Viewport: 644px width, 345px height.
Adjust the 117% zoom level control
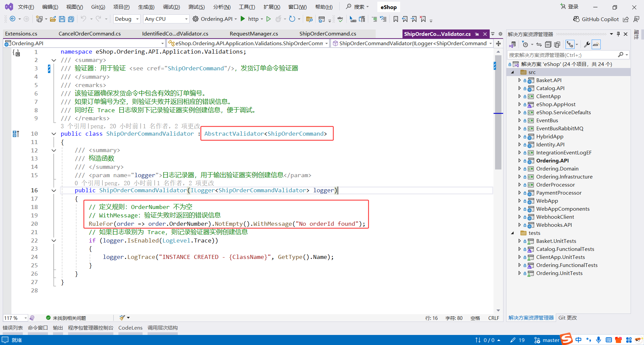pos(13,318)
